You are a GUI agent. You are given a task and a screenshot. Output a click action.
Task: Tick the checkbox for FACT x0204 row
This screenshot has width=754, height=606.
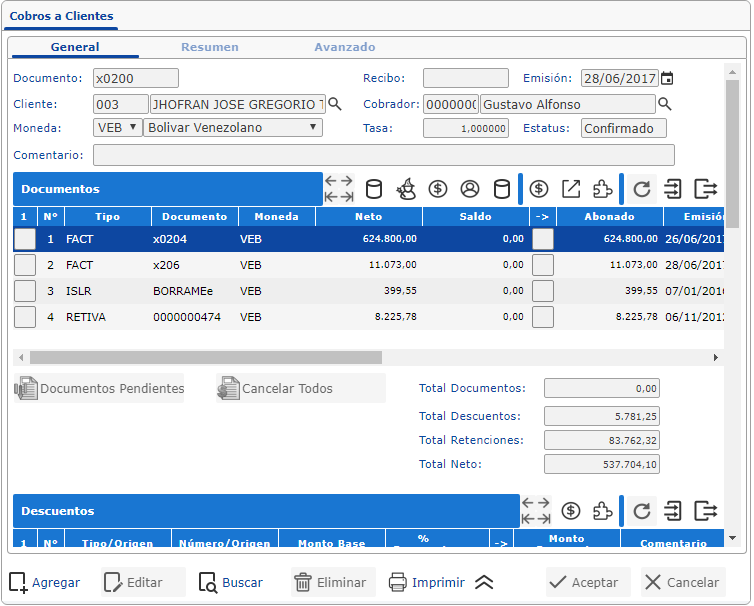(25, 239)
